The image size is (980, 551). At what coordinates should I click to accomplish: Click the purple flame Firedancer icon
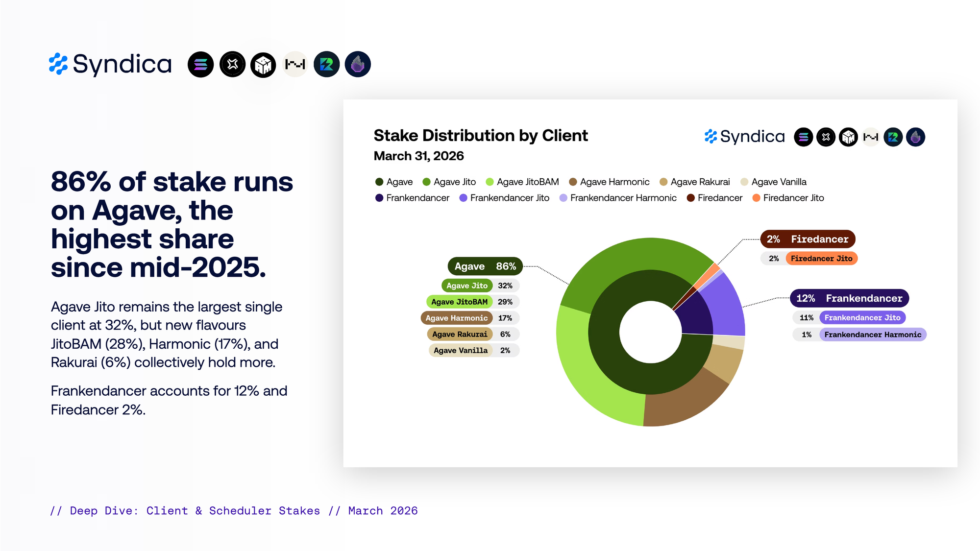click(358, 64)
